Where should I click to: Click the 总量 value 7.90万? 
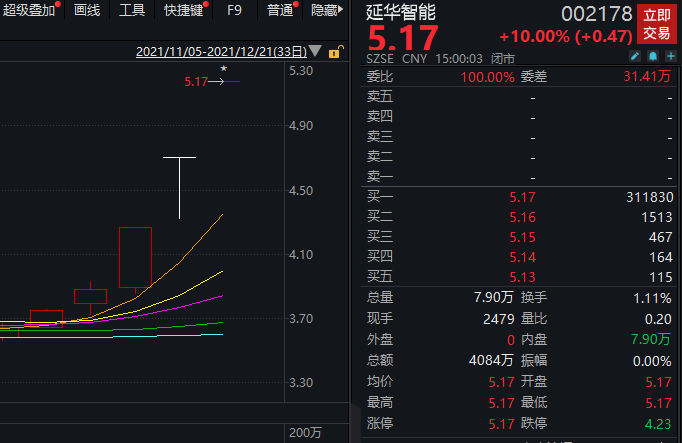[494, 297]
